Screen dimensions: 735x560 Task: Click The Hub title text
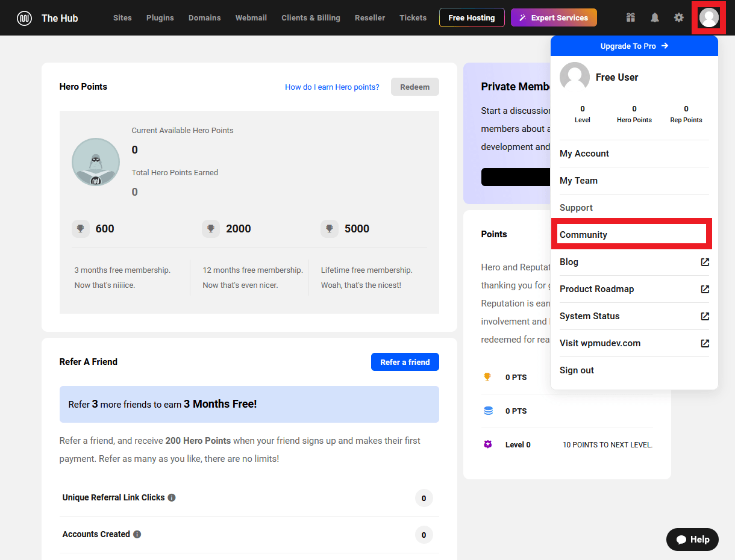pyautogui.click(x=60, y=18)
